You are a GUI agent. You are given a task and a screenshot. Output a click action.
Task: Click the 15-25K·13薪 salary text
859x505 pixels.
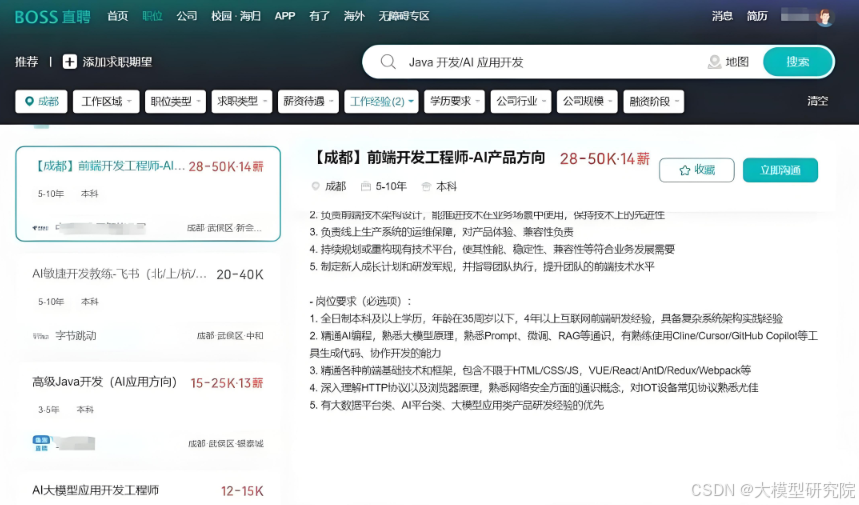point(227,383)
